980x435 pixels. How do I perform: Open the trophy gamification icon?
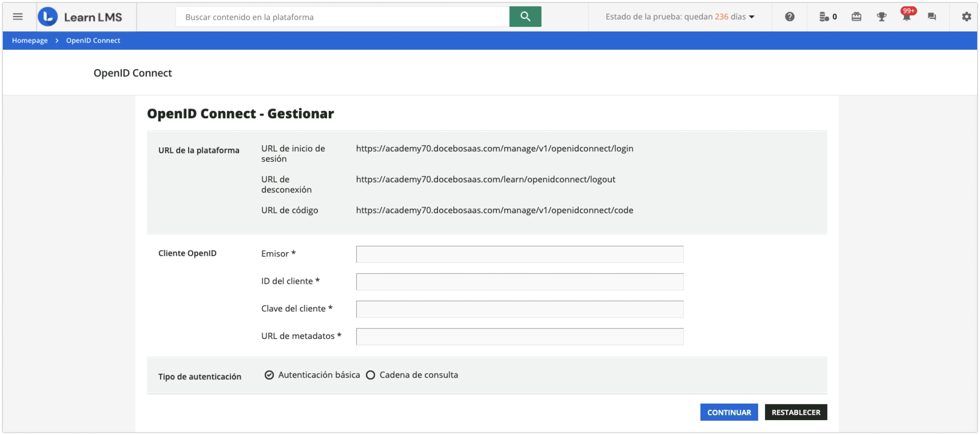click(881, 17)
